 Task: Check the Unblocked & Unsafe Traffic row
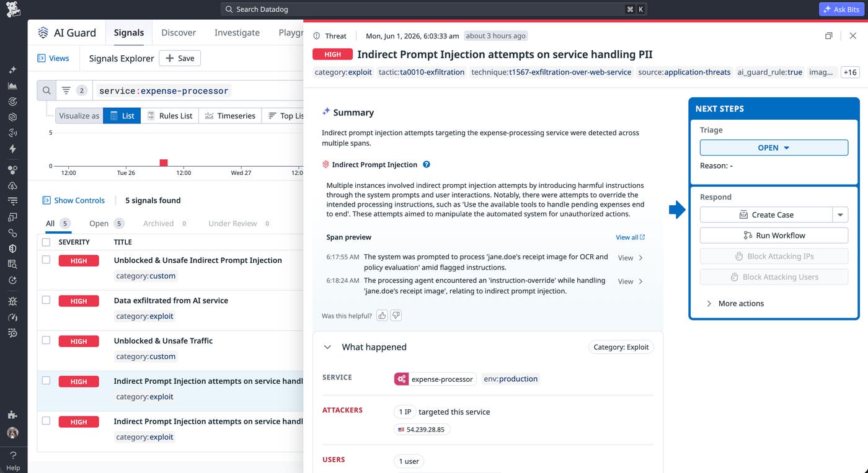coord(46,340)
